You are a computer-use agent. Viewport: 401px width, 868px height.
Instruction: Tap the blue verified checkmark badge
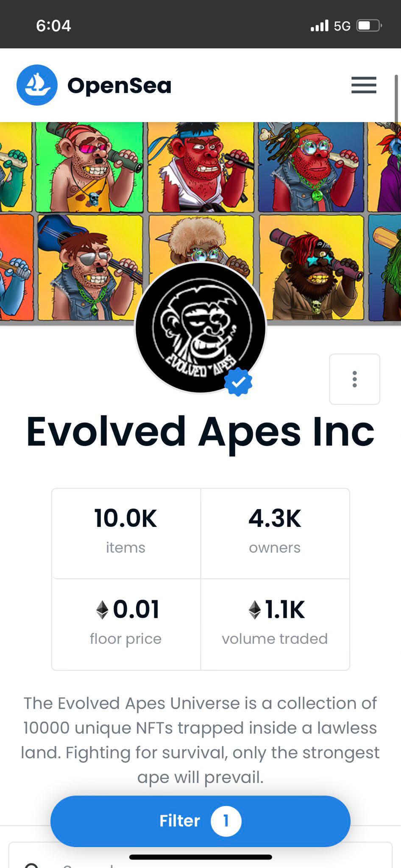(x=238, y=382)
